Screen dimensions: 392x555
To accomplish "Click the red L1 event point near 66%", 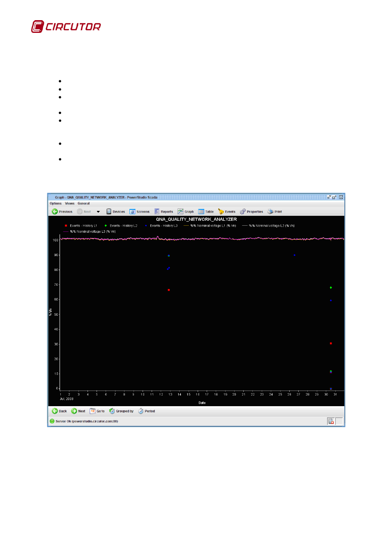I will (169, 290).
